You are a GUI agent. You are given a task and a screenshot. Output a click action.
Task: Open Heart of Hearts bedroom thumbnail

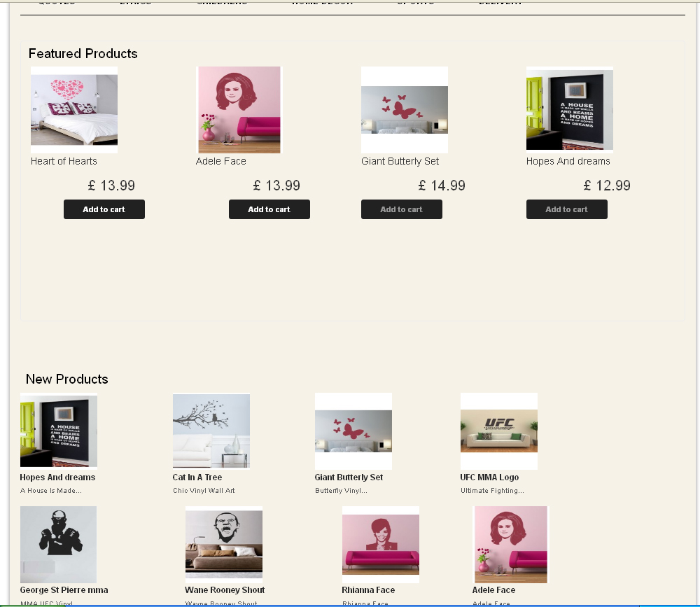(74, 110)
